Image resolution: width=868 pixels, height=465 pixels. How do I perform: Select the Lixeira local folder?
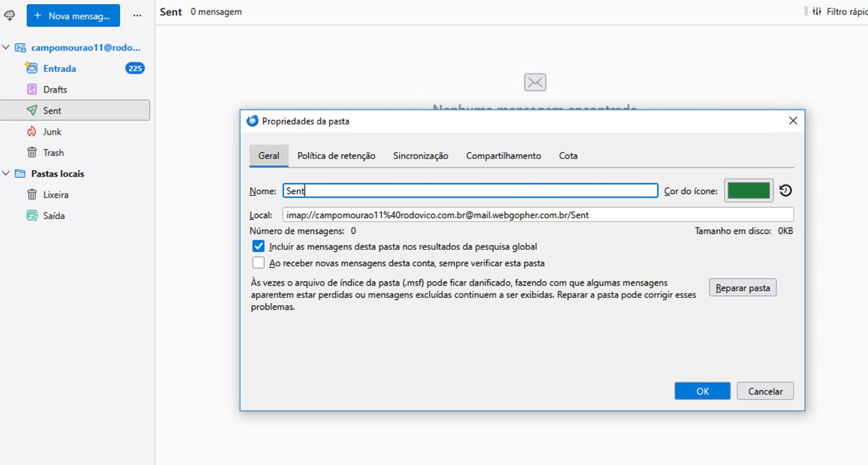click(75, 195)
